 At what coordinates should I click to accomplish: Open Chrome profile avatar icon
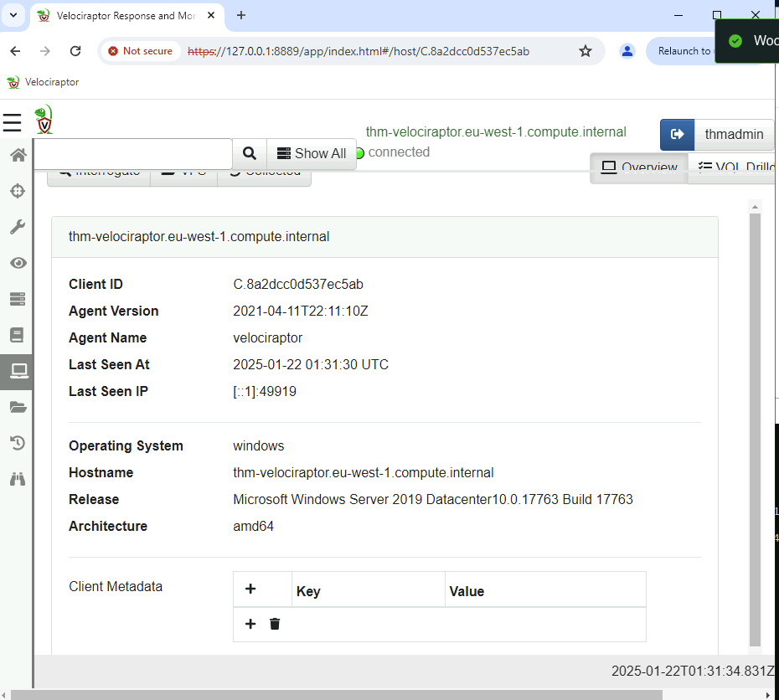[627, 51]
